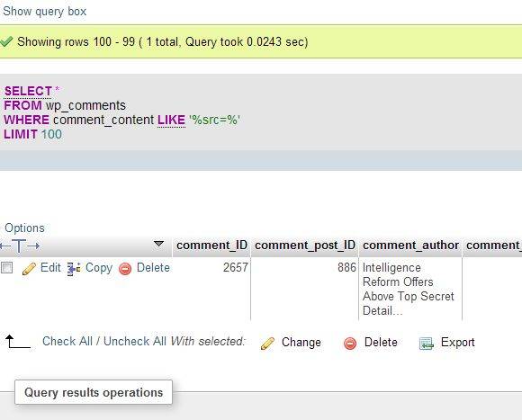522x420 pixels.
Task: Click the Showing rows status message
Action: [163, 42]
